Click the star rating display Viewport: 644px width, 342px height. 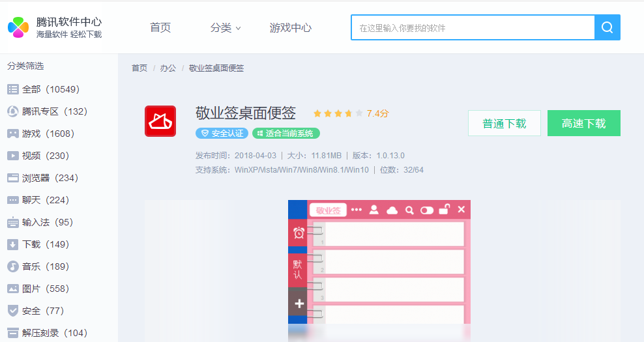(338, 113)
